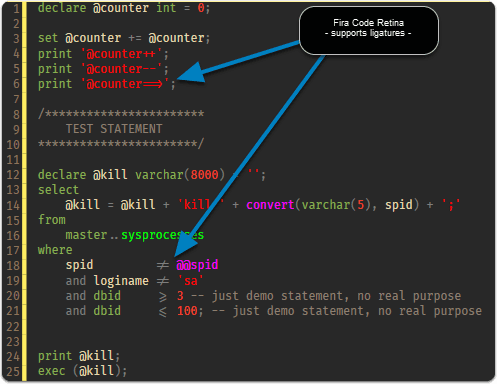Click the not-equal ligature before 'sa'
Image resolution: width=497 pixels, height=384 pixels.
[x=163, y=281]
